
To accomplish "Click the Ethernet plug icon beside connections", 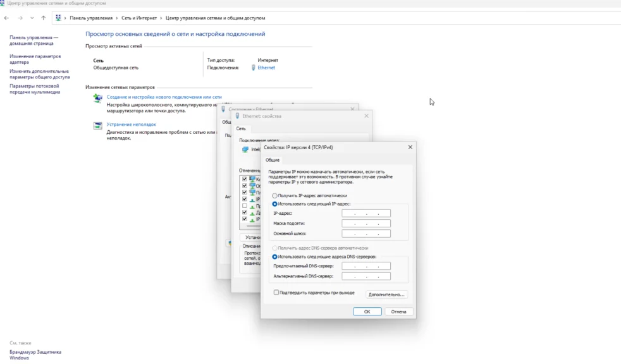I will pyautogui.click(x=254, y=68).
